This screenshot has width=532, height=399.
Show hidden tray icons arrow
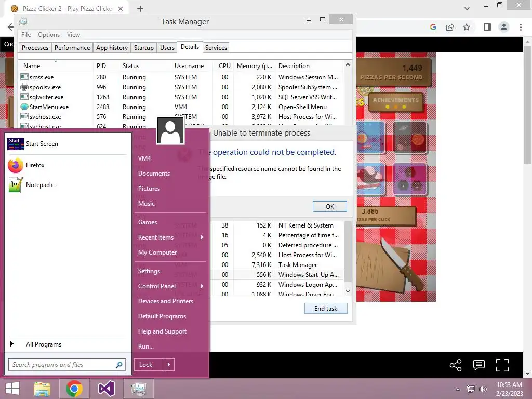tap(458, 389)
